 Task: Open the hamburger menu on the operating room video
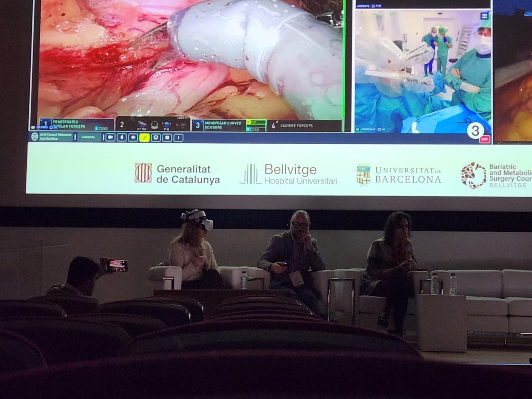(485, 16)
